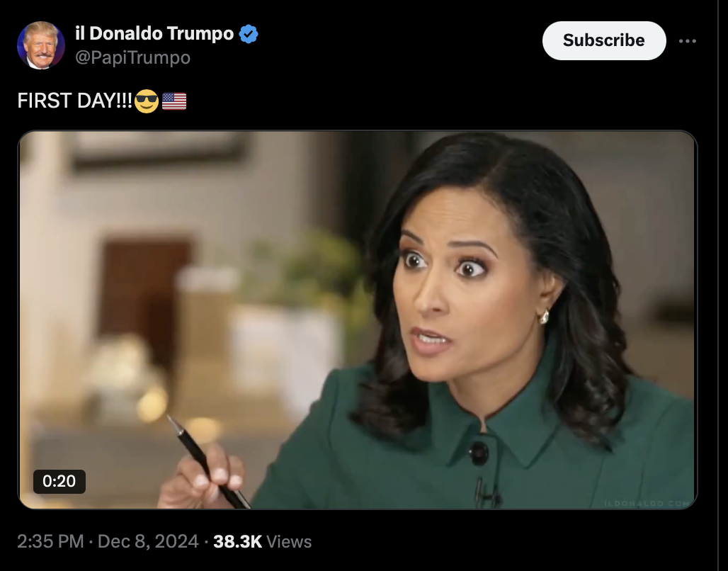This screenshot has width=728, height=571.
Task: Play the video of woman in green jacket
Action: pos(358,320)
